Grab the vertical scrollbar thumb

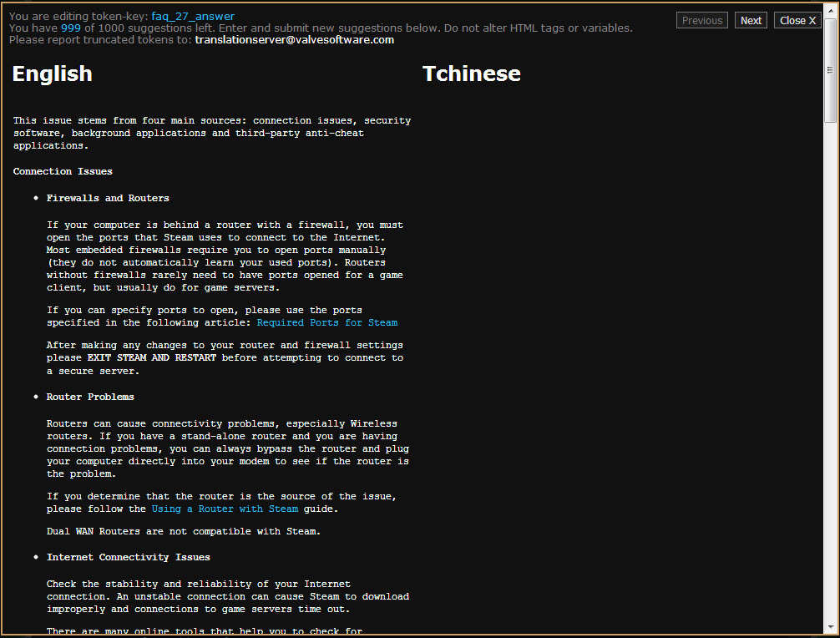click(830, 70)
